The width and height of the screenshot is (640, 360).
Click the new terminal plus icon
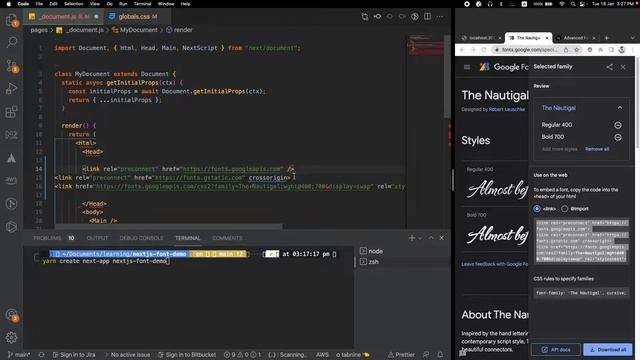tap(411, 238)
